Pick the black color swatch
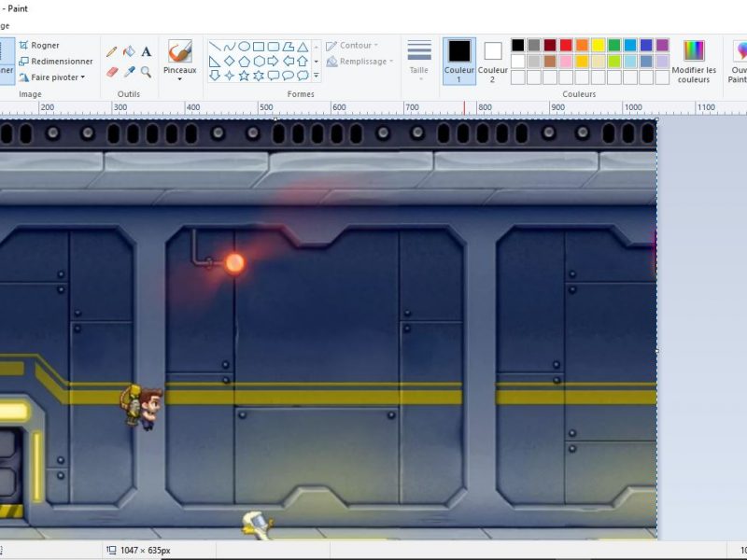Screen dimensions: 747x560 518,45
